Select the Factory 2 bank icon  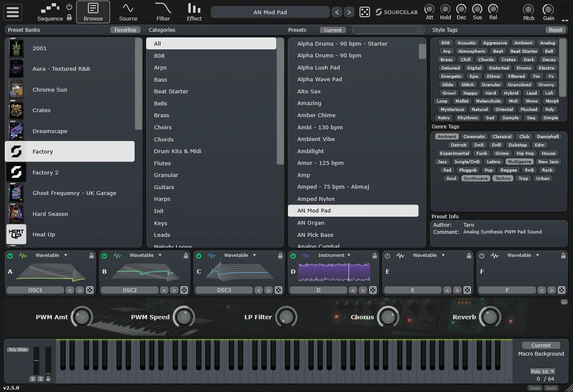(16, 172)
